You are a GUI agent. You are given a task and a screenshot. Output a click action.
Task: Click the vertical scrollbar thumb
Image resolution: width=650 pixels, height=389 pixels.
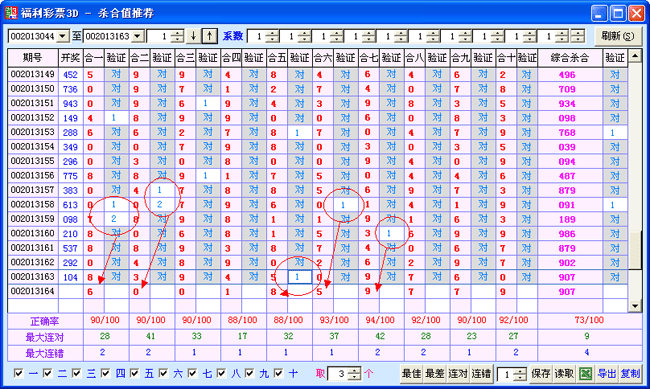[635, 251]
